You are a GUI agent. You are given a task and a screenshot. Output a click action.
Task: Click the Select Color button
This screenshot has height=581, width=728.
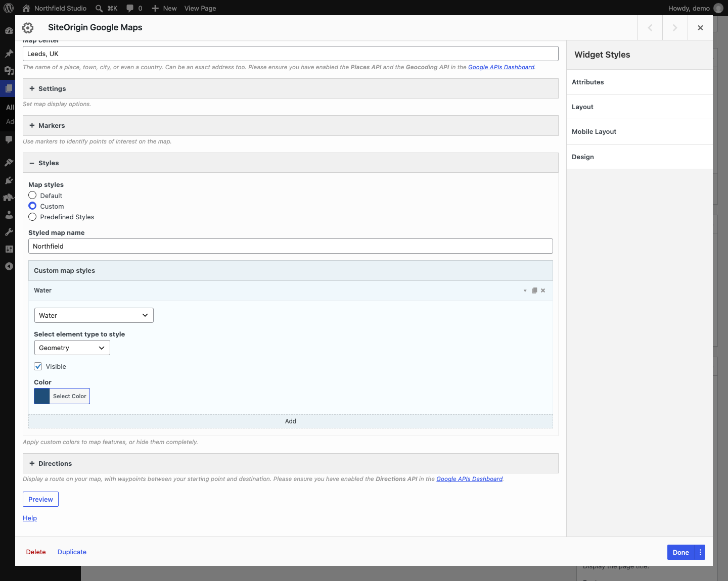70,396
